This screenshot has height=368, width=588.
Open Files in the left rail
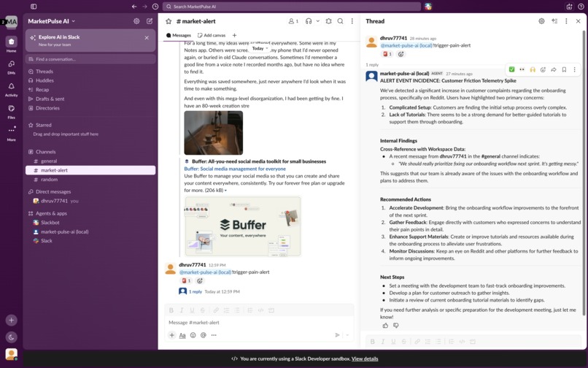11,112
